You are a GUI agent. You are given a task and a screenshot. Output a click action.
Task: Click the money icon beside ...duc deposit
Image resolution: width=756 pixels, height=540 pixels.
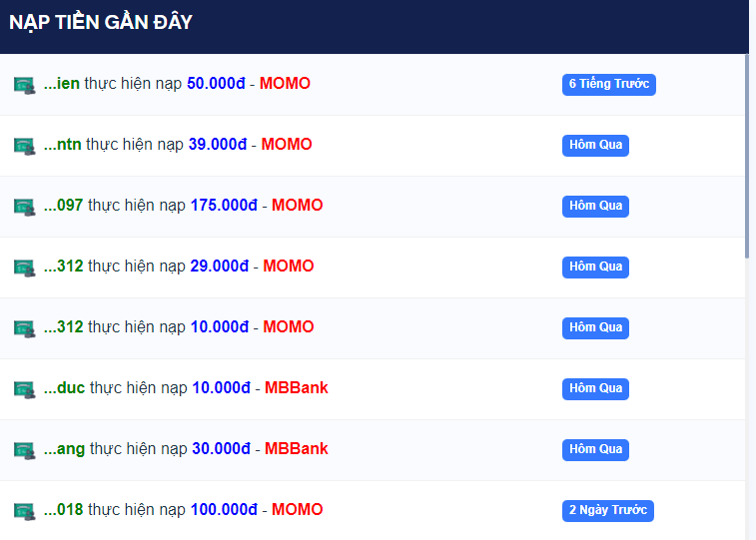(x=25, y=389)
